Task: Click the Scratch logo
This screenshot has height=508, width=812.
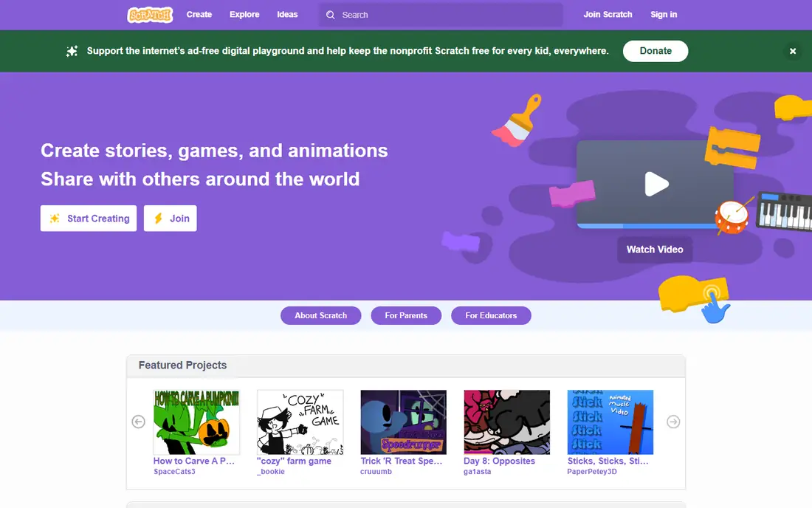Action: coord(150,15)
